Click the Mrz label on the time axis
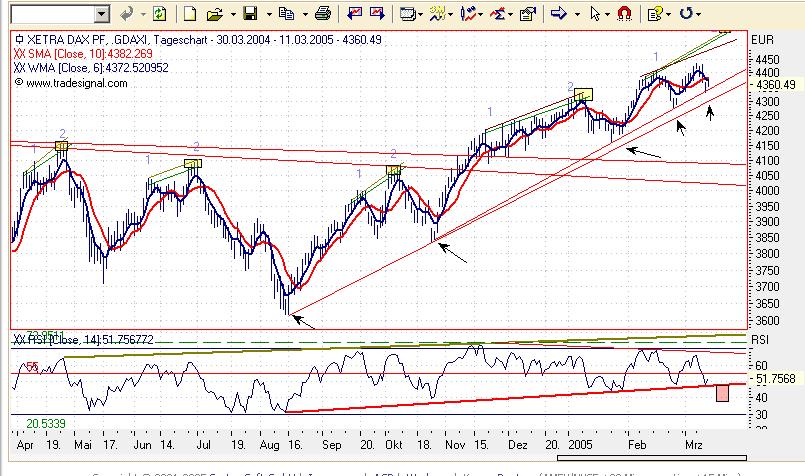The image size is (805, 476). tap(694, 445)
